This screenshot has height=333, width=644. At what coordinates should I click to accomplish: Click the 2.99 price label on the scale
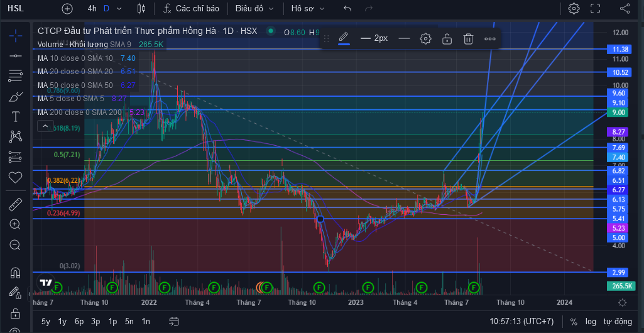618,273
